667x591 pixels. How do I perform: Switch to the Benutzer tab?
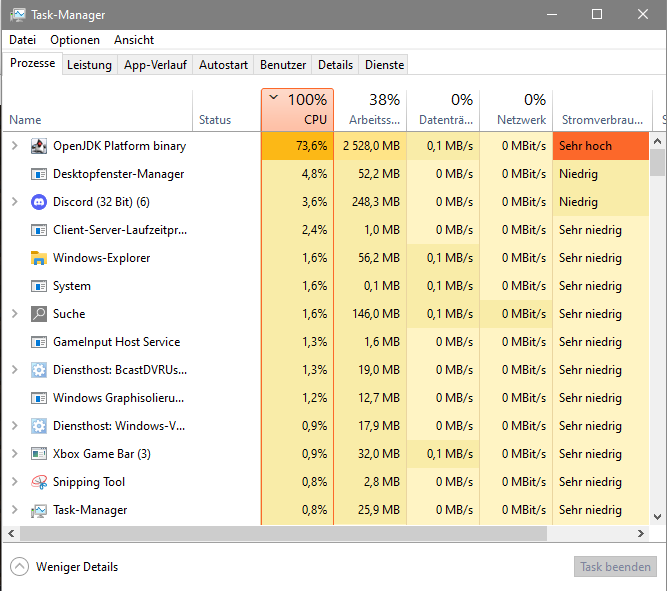(283, 65)
